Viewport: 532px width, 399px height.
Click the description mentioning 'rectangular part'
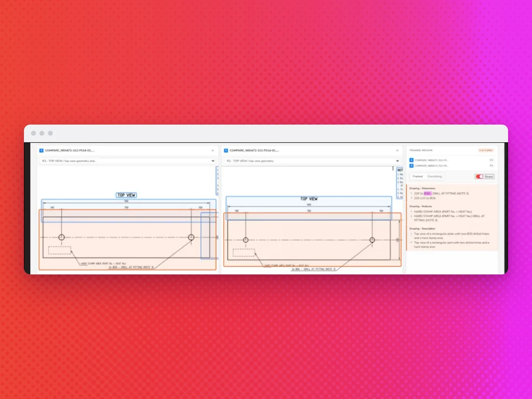pyautogui.click(x=451, y=245)
